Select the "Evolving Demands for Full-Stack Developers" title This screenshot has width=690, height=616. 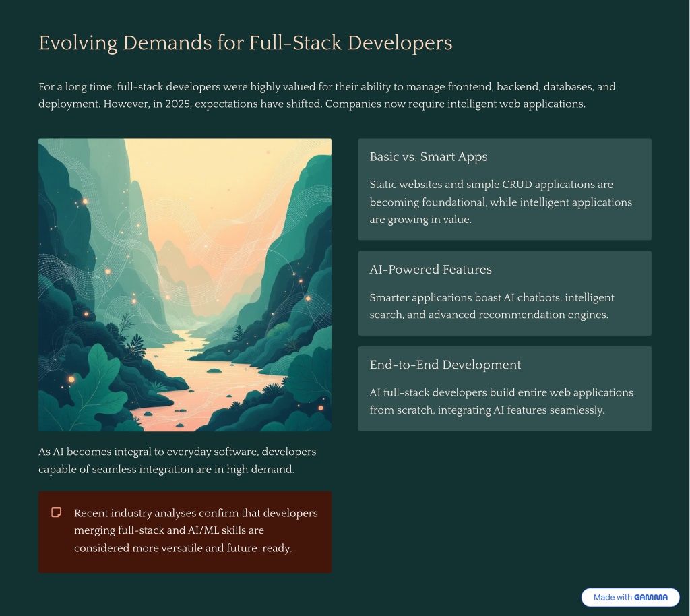[245, 43]
